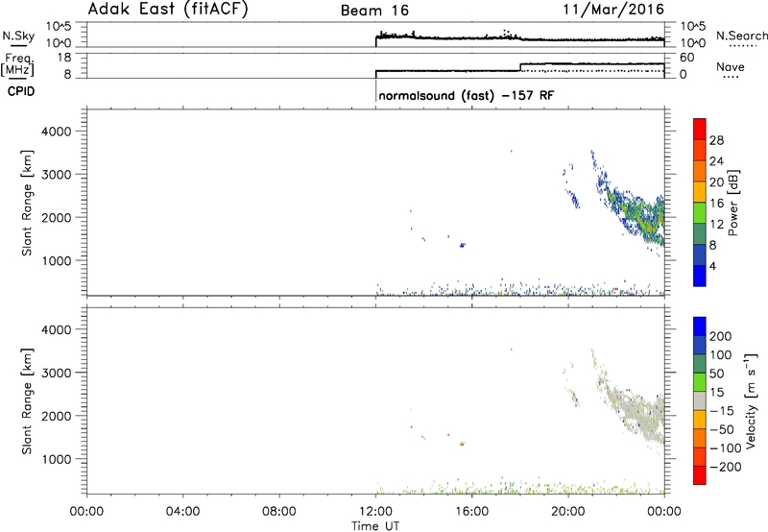Image resolution: width=768 pixels, height=532 pixels.
Task: Click '4000' tick on power panel axis
Action: (57, 132)
